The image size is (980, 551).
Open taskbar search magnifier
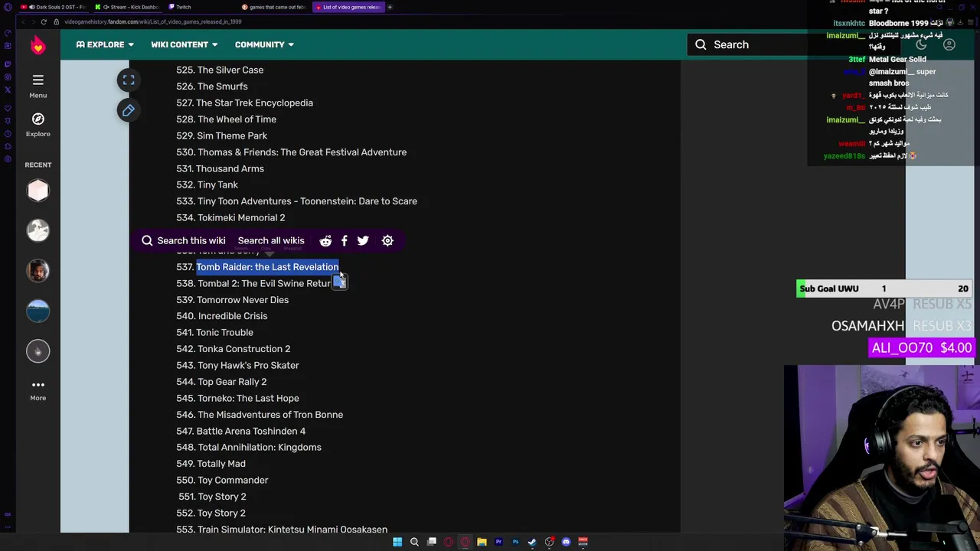[x=414, y=542]
